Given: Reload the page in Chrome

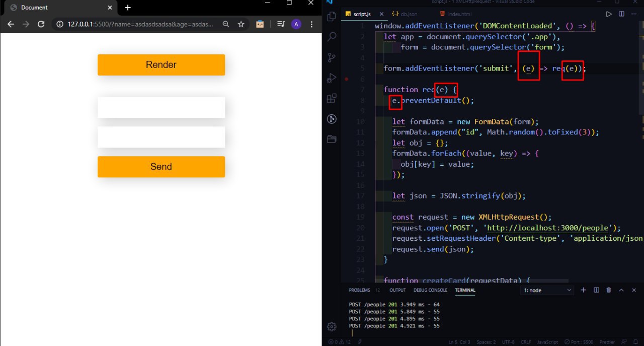Looking at the screenshot, I should tap(41, 24).
